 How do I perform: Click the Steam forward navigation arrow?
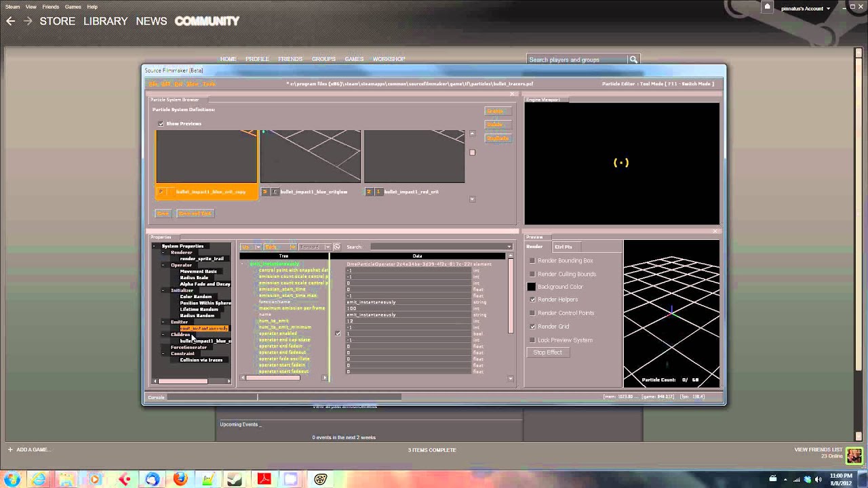point(28,21)
